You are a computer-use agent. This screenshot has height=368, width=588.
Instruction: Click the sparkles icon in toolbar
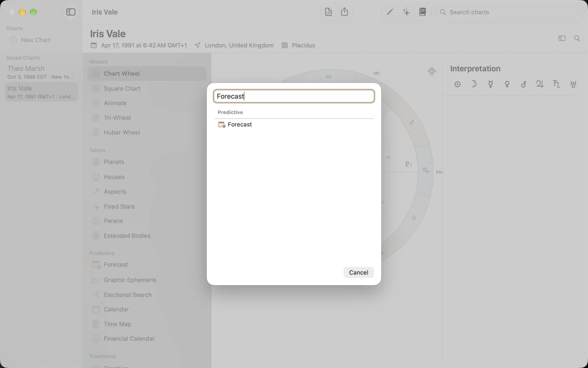[x=406, y=12]
